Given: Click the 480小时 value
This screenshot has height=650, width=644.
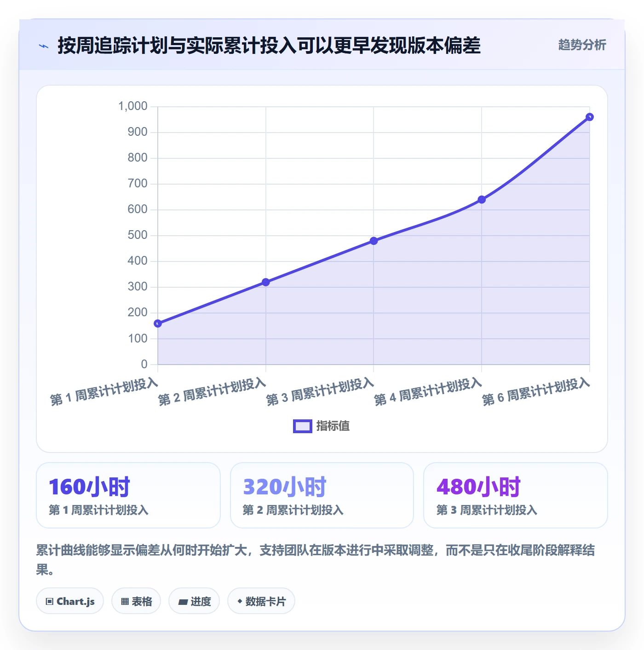Looking at the screenshot, I should [x=478, y=487].
